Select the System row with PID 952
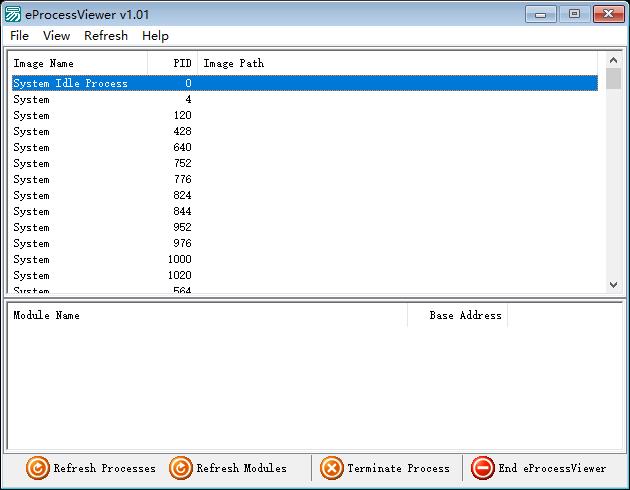Image resolution: width=630 pixels, height=490 pixels. coord(305,228)
